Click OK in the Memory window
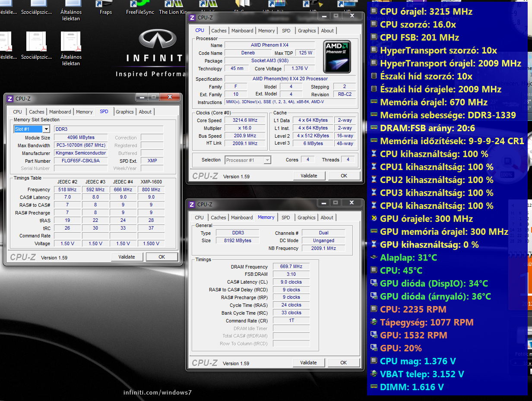532x401 pixels. pyautogui.click(x=344, y=363)
